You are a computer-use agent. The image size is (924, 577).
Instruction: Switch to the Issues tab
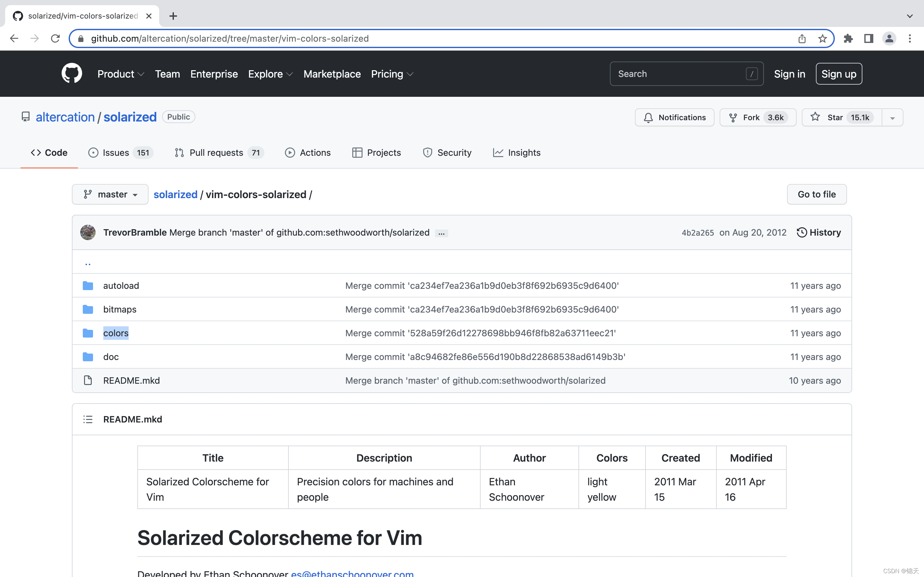tap(120, 153)
